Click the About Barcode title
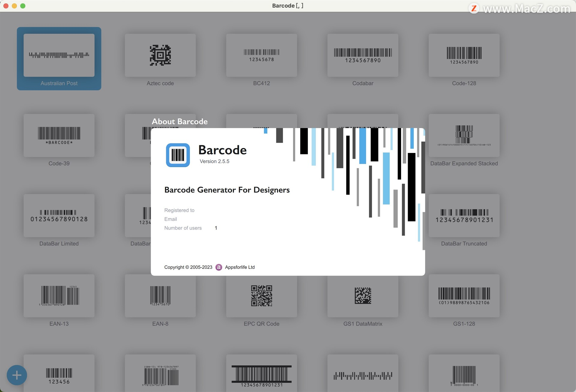The image size is (576, 392). coord(179,121)
